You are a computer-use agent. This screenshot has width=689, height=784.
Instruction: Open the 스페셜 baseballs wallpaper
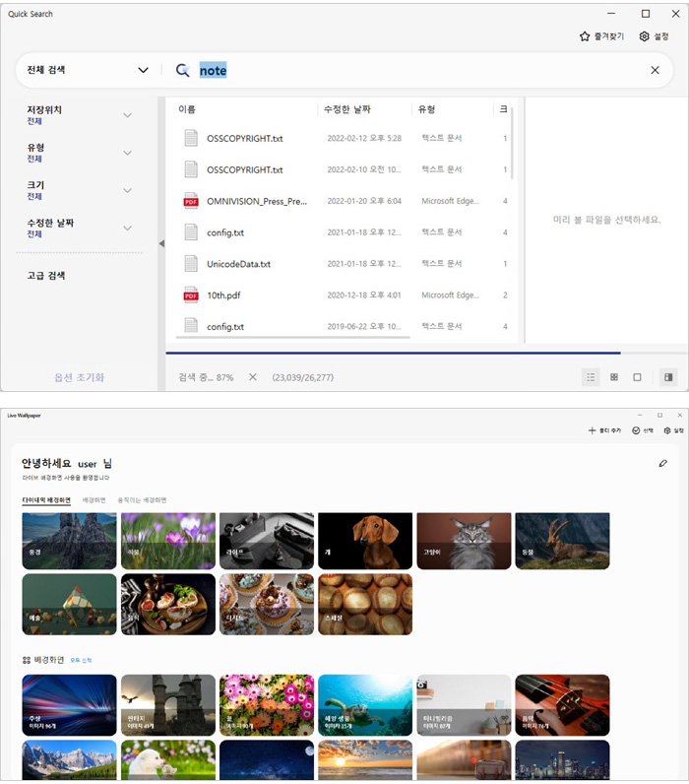365,605
